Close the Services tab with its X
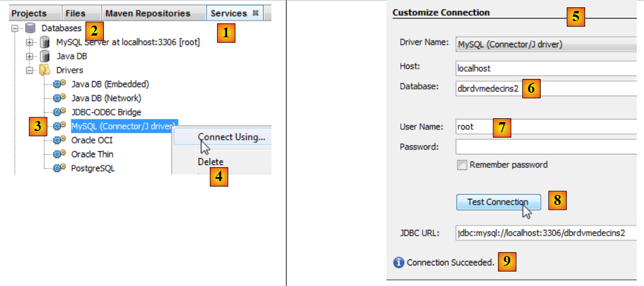This screenshot has height=286, width=644. (255, 13)
